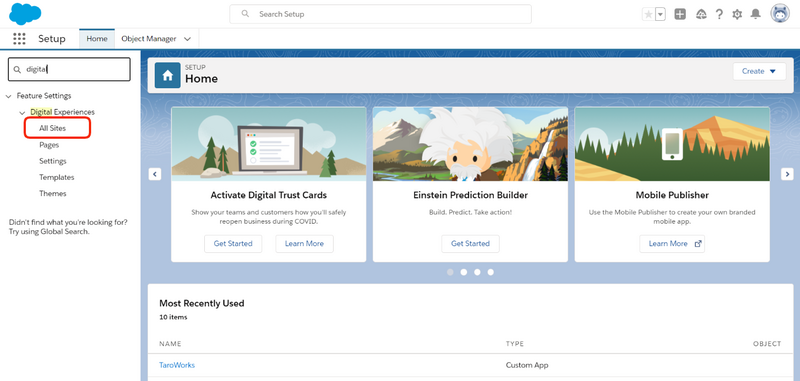Click the Custom App type cell

coord(527,365)
